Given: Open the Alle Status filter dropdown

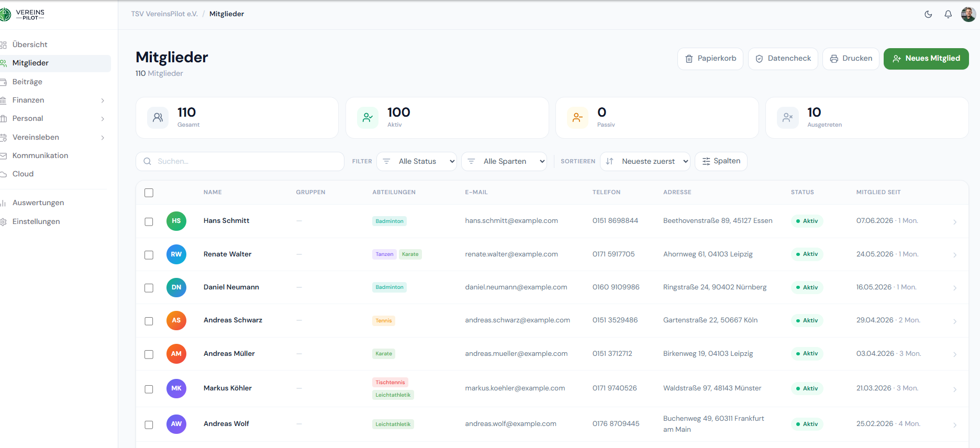Looking at the screenshot, I should pos(417,161).
